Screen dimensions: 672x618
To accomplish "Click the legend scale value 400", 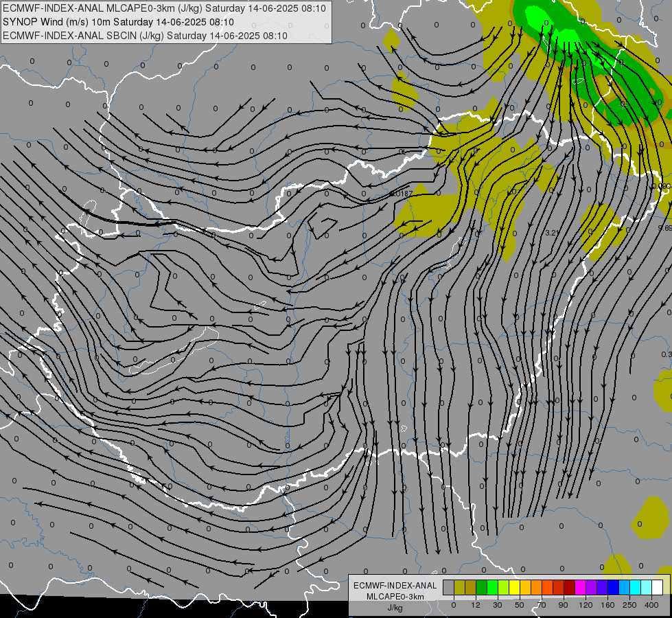I will tap(651, 605).
